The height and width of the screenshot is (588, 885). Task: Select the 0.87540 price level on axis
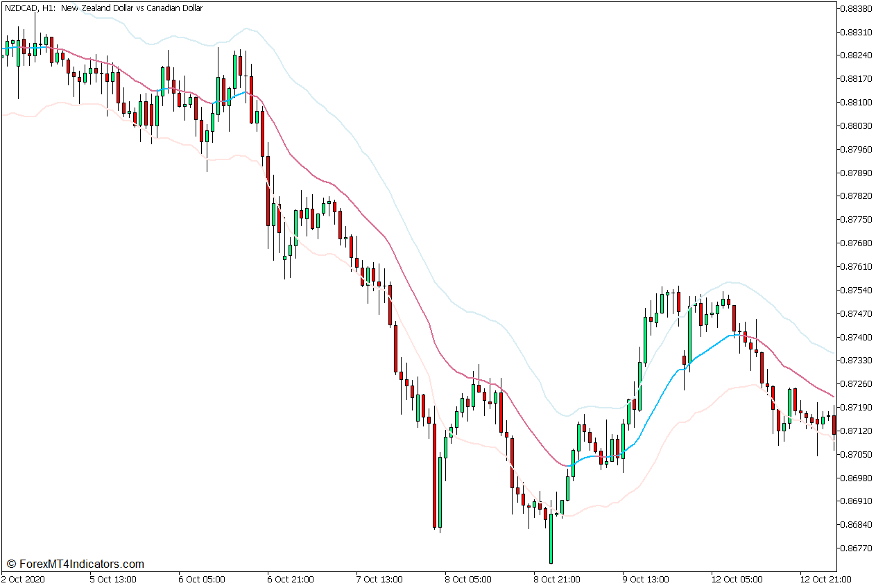click(x=855, y=290)
